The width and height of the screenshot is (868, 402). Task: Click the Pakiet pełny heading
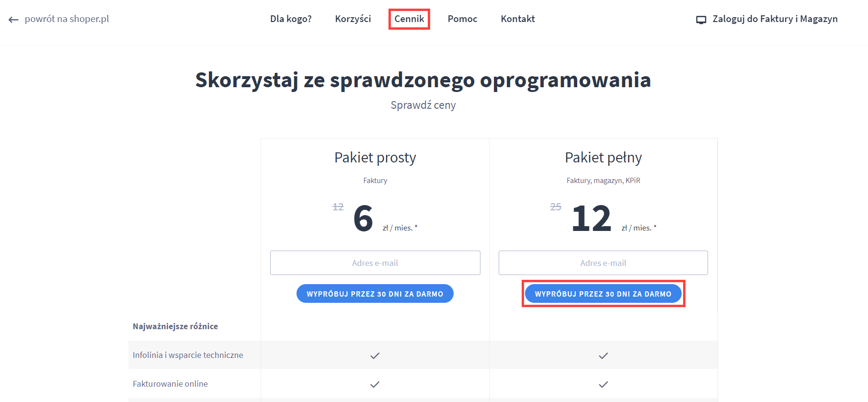(603, 158)
